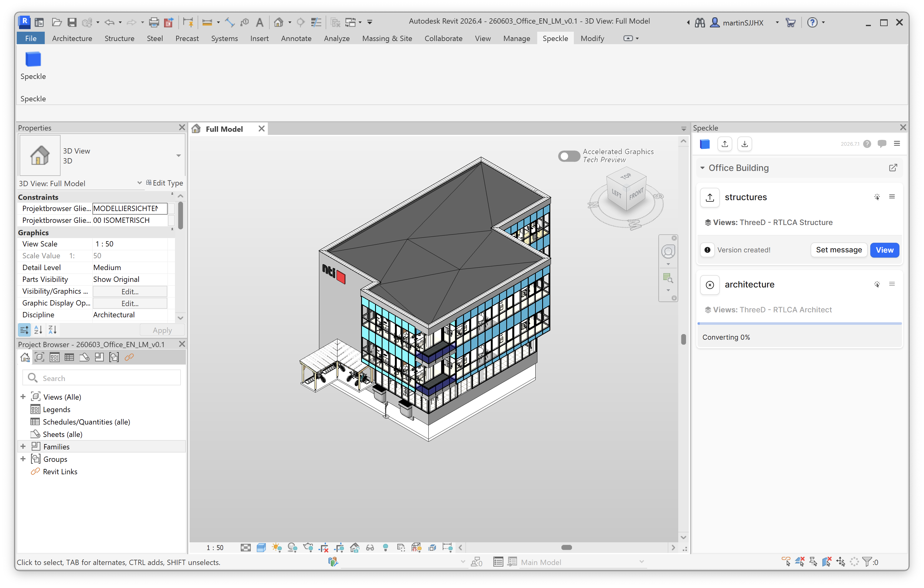Viewport: 924px width, 588px height.
Task: Click the Filter icon in the status bar
Action: pos(867,562)
